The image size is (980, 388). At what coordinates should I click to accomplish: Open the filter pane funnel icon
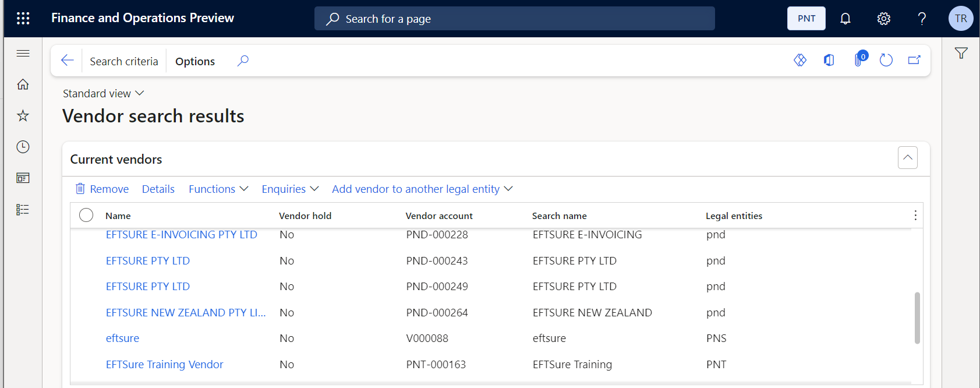pyautogui.click(x=961, y=53)
